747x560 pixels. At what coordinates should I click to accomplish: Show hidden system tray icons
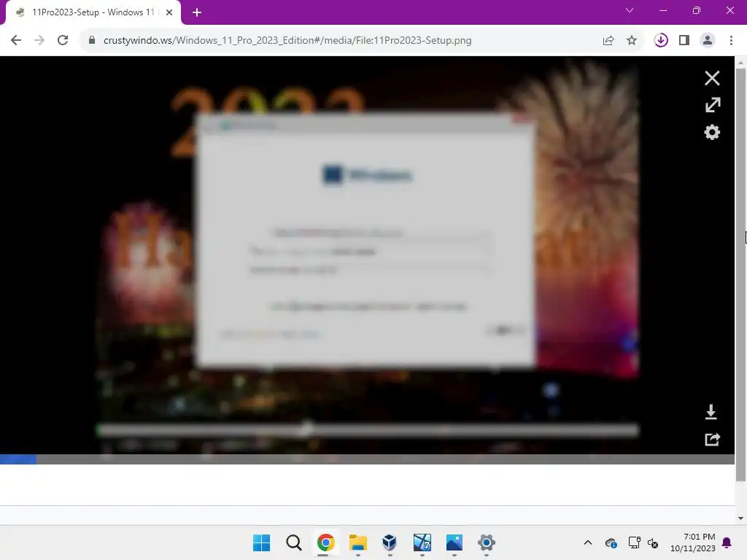[x=588, y=542]
